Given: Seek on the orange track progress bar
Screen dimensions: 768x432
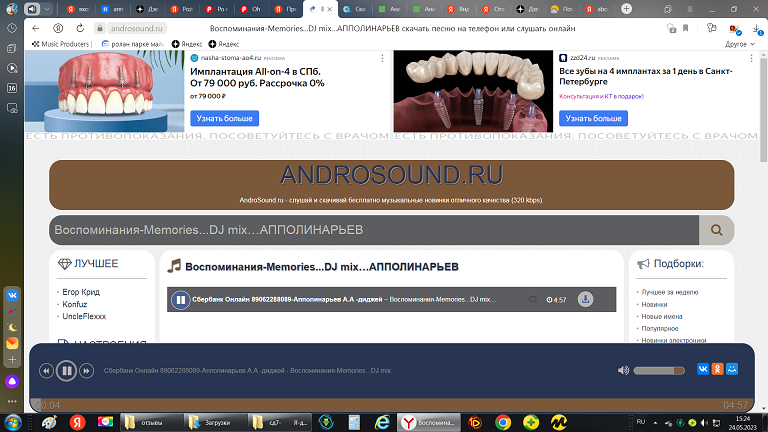Looking at the screenshot, I should click(392, 404).
